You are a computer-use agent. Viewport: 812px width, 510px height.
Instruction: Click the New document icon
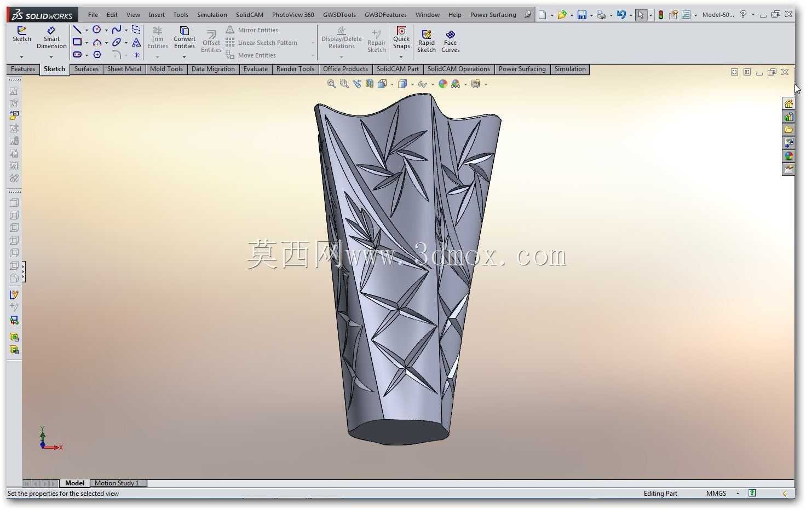[542, 15]
